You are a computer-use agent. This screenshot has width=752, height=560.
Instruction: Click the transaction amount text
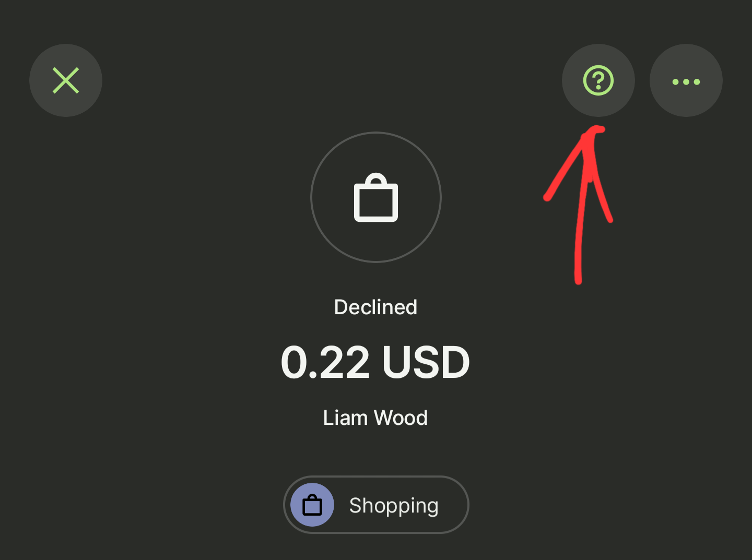tap(375, 362)
